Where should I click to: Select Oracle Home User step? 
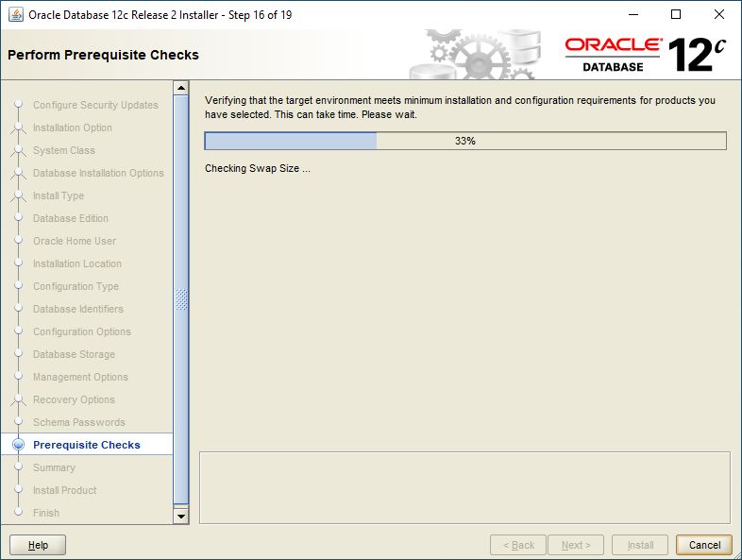tap(75, 241)
